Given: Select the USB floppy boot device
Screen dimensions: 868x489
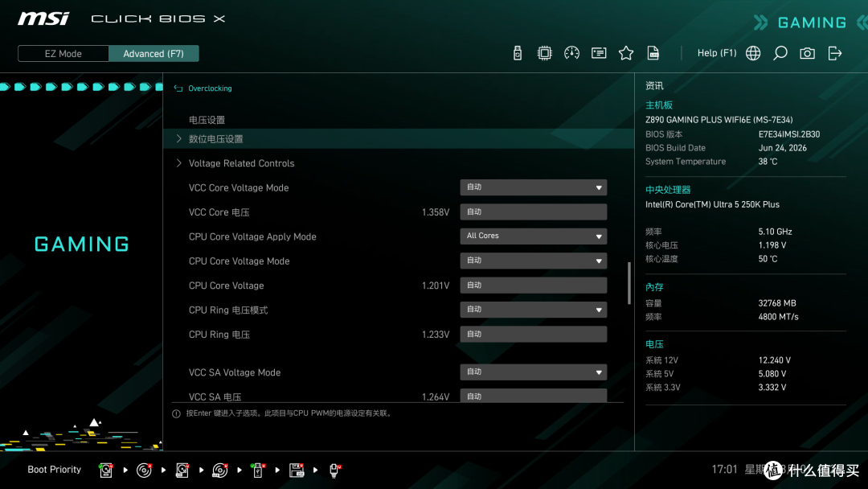Looking at the screenshot, I should pos(296,471).
